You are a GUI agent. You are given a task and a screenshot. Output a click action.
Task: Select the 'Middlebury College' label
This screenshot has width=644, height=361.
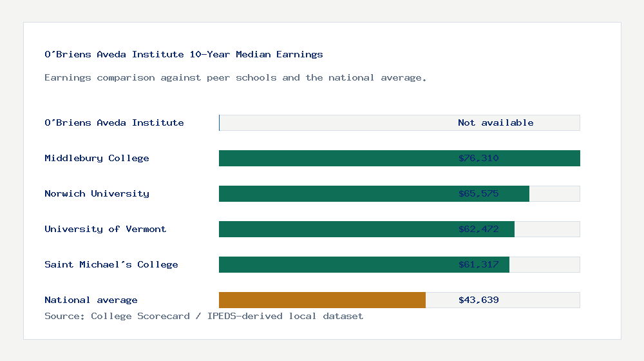(97, 159)
